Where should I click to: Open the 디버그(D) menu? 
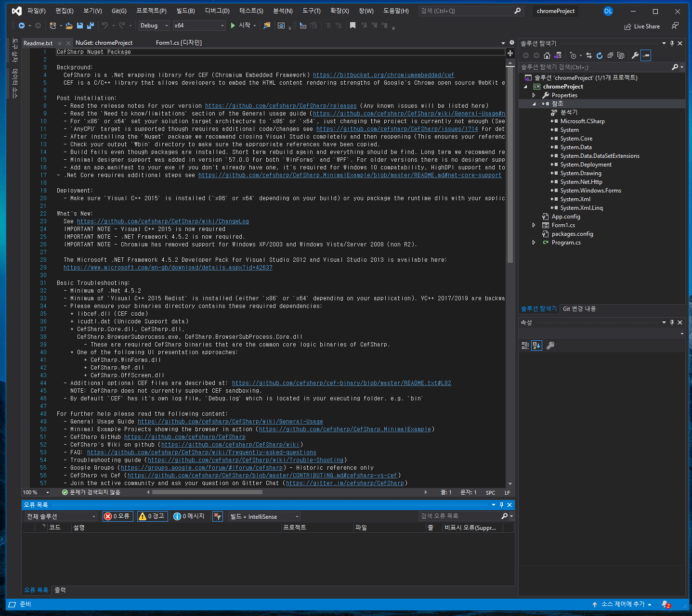[217, 11]
